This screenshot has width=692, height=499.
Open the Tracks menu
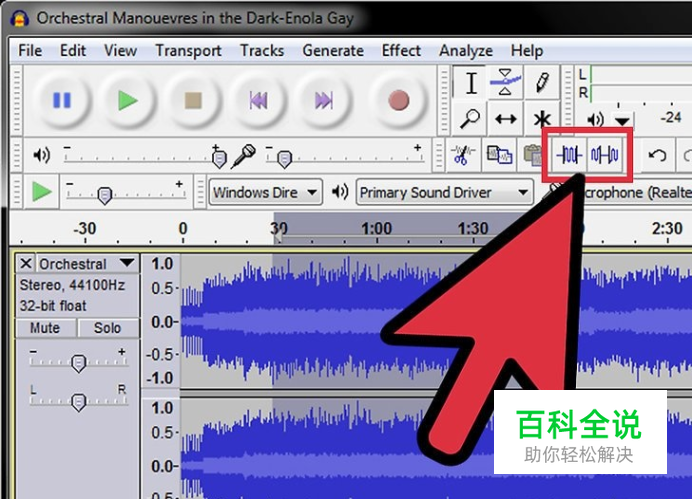(x=262, y=51)
